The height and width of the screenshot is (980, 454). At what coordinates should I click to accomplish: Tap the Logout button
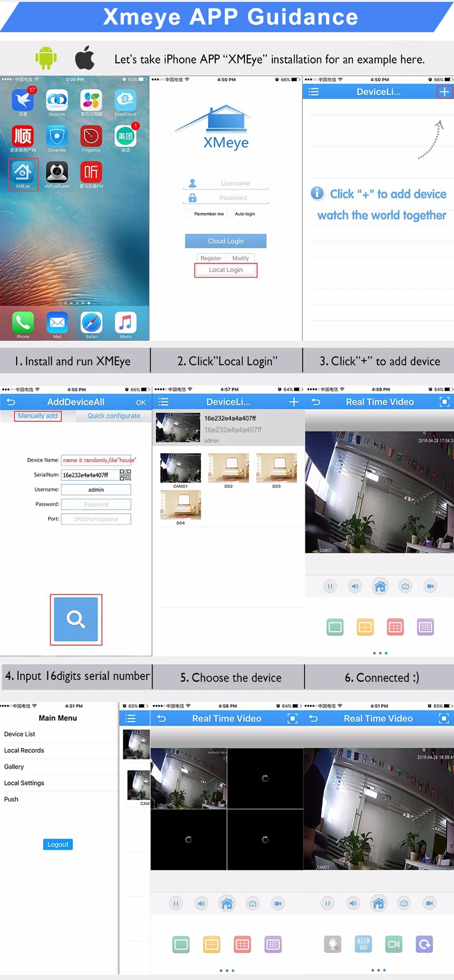(58, 844)
